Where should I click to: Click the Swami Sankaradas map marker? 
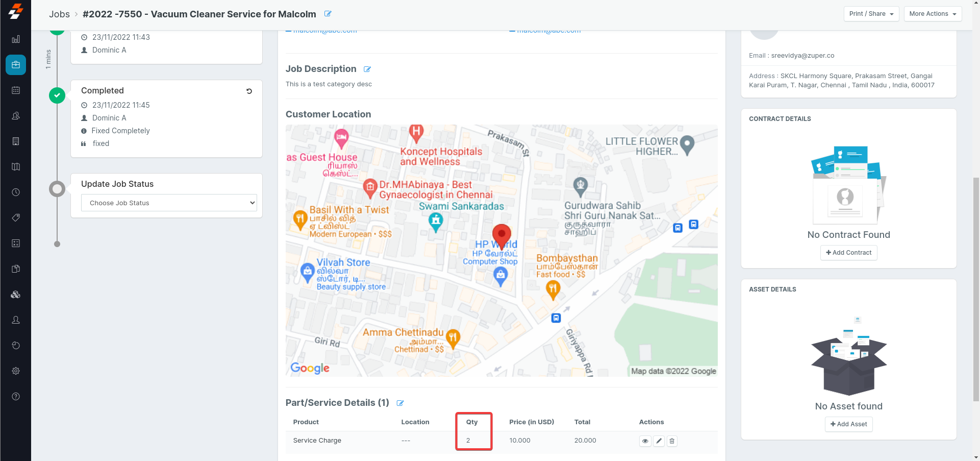pos(436,222)
